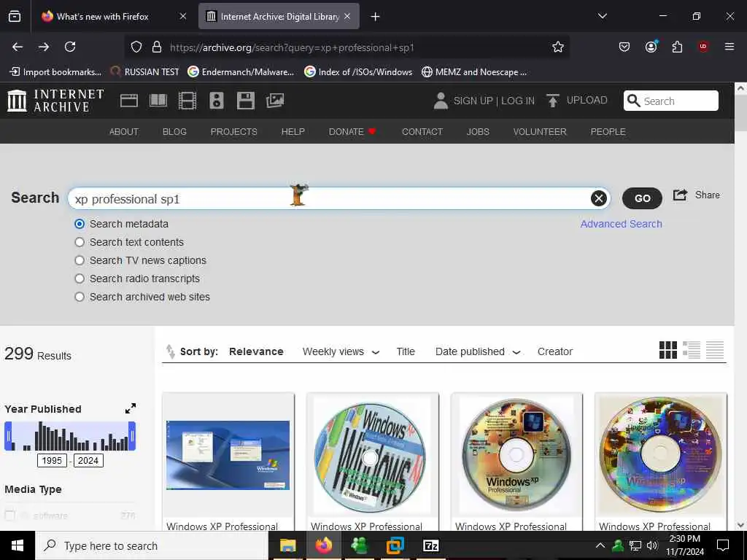The image size is (747, 560).
Task: Open the PROJECTS menu item
Action: (234, 131)
